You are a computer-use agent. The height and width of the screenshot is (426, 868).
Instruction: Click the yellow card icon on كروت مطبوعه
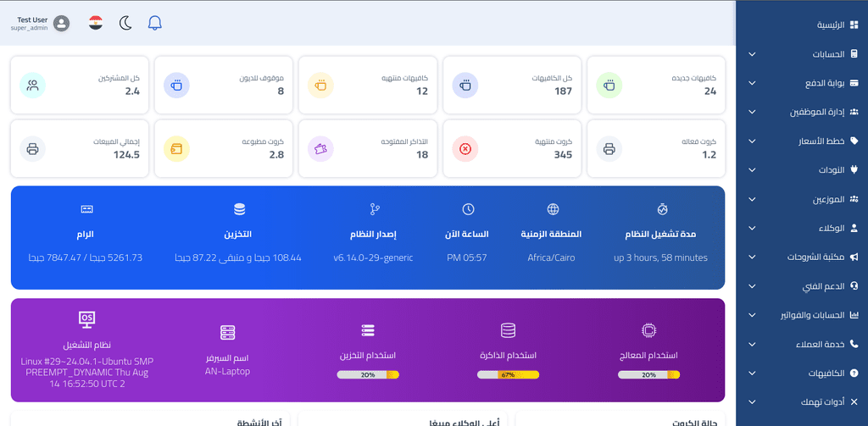coord(176,149)
